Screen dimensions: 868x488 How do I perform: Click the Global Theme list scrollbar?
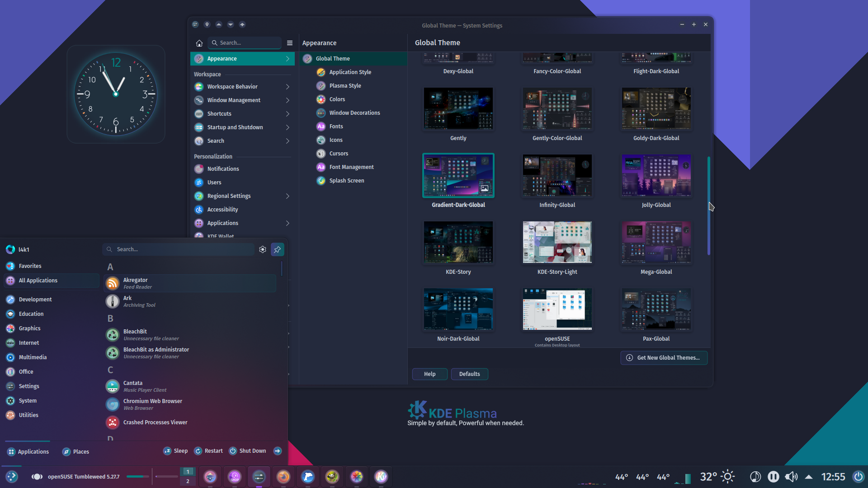[709, 206]
